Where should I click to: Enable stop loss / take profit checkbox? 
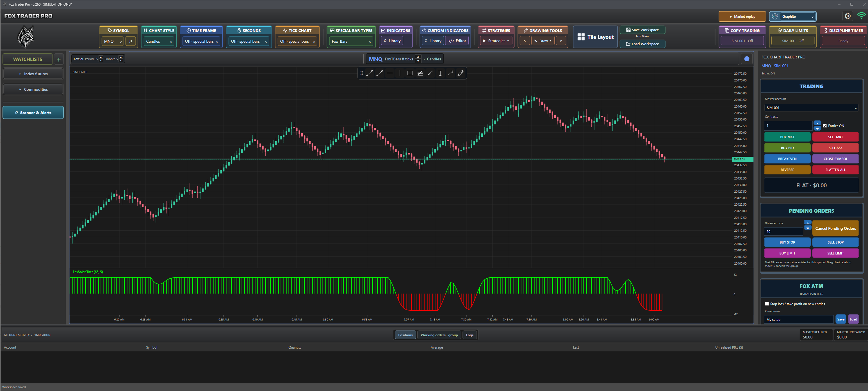[767, 304]
